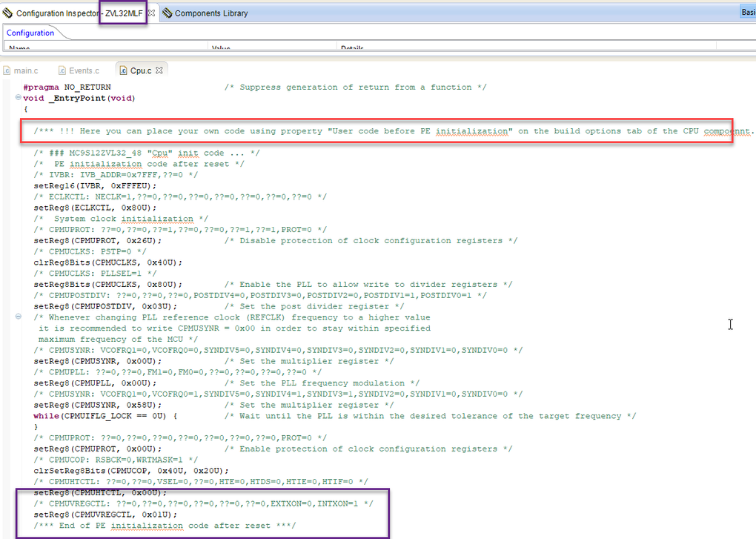
Task: Open the Components Library tab
Action: 211,13
